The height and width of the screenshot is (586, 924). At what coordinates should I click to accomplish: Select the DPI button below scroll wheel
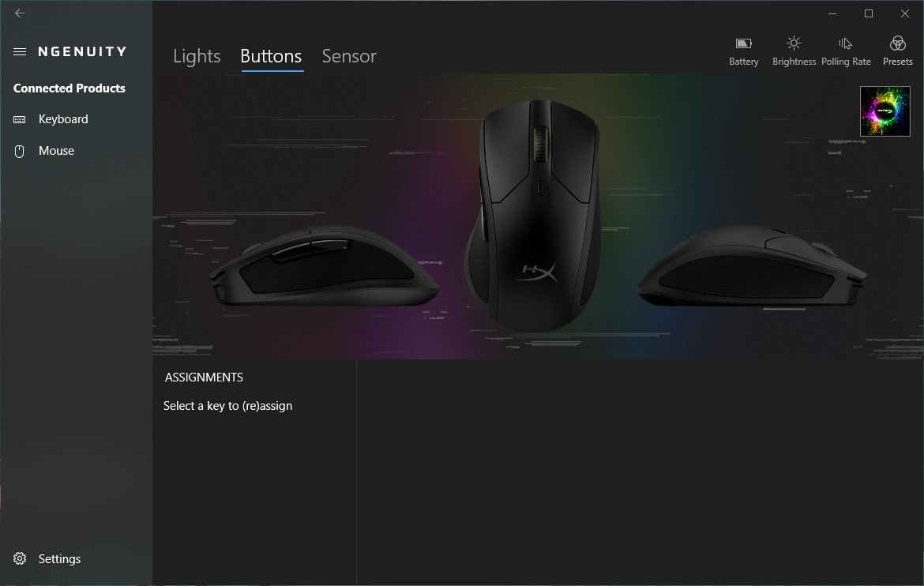[540, 188]
